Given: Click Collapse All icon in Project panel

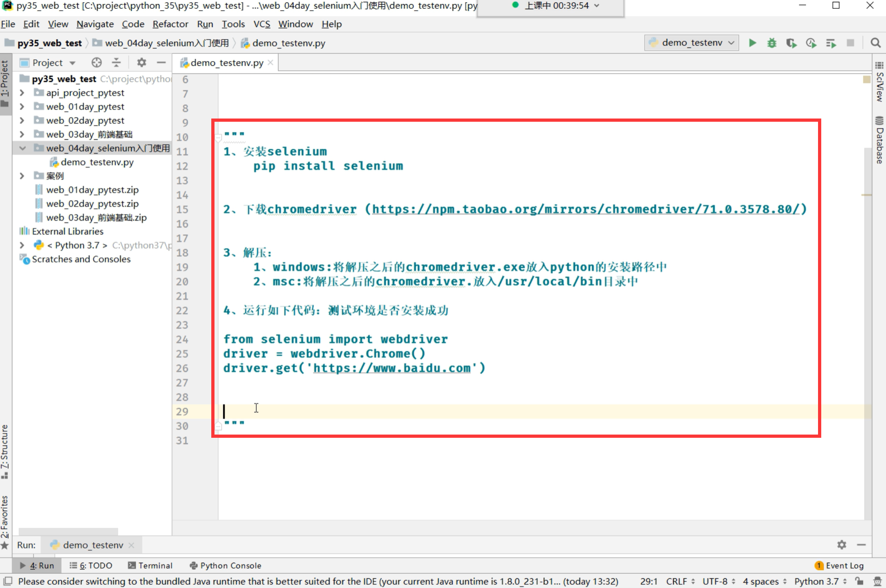Looking at the screenshot, I should 116,62.
